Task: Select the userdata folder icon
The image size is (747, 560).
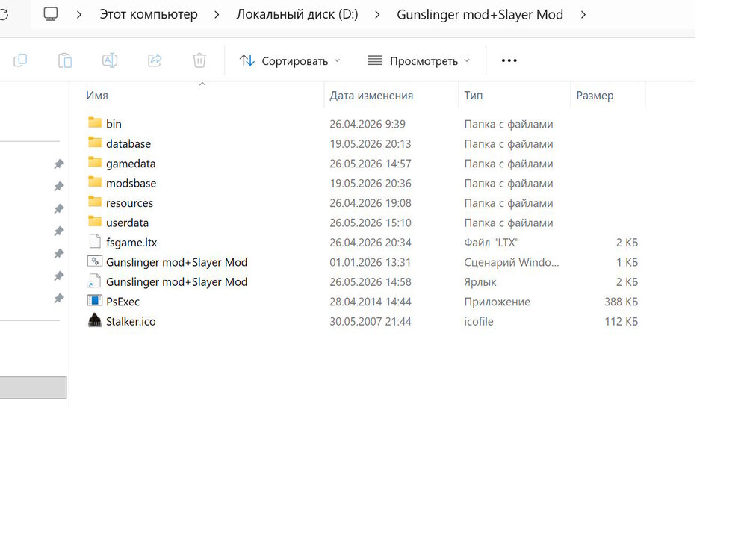Action: click(x=95, y=222)
